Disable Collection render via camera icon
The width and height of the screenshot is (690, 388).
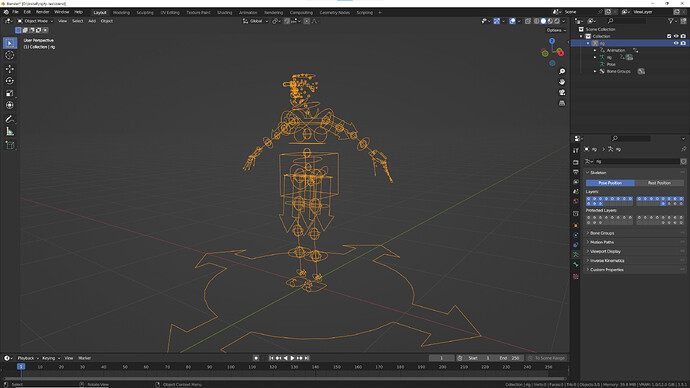pyautogui.click(x=683, y=36)
